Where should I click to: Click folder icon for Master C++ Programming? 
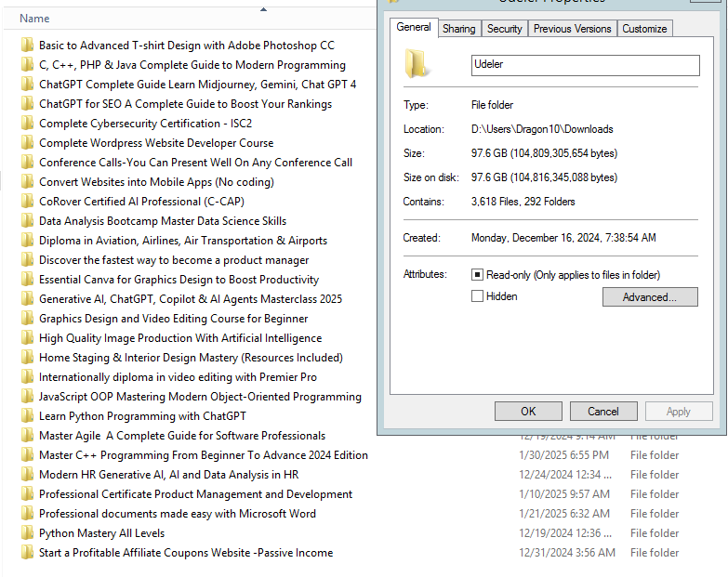(x=27, y=454)
